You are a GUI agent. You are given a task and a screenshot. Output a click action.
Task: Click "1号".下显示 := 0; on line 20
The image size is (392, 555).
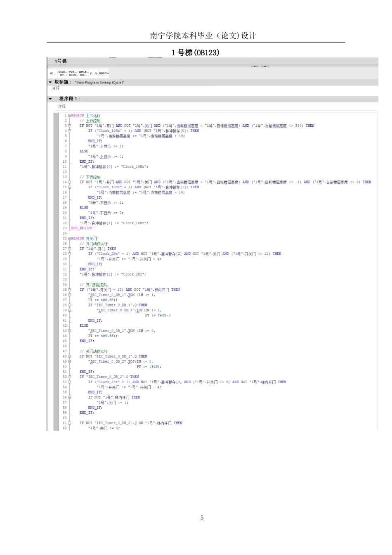tap(106, 213)
